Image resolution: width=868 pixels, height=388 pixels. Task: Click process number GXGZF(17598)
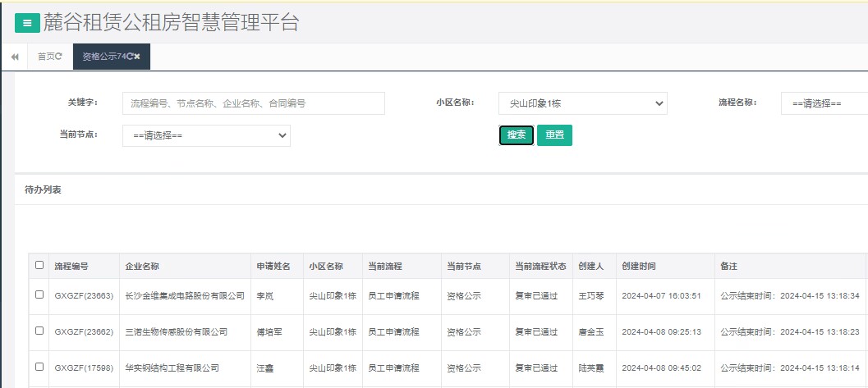tap(84, 368)
